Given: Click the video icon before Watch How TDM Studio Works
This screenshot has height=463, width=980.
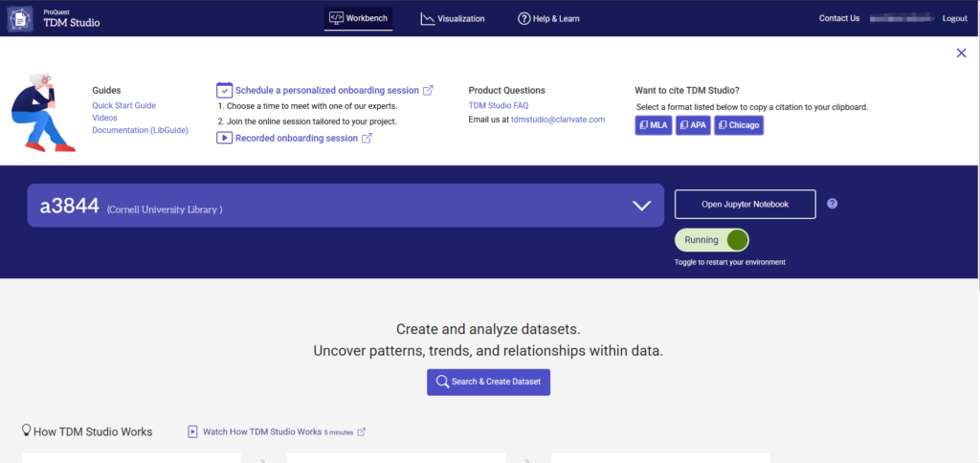Looking at the screenshot, I should [192, 431].
